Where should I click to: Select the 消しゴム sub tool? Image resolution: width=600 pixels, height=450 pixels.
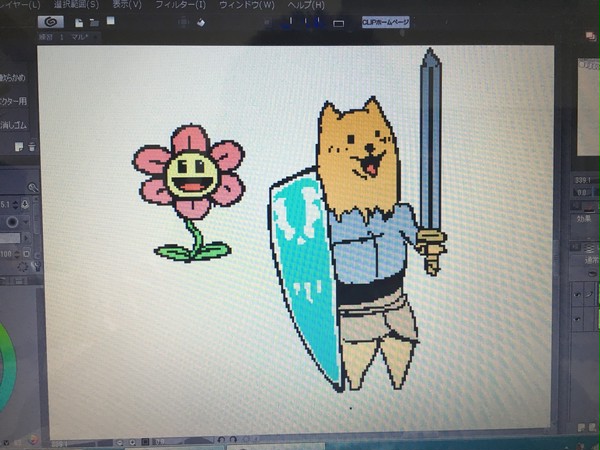coord(13,125)
